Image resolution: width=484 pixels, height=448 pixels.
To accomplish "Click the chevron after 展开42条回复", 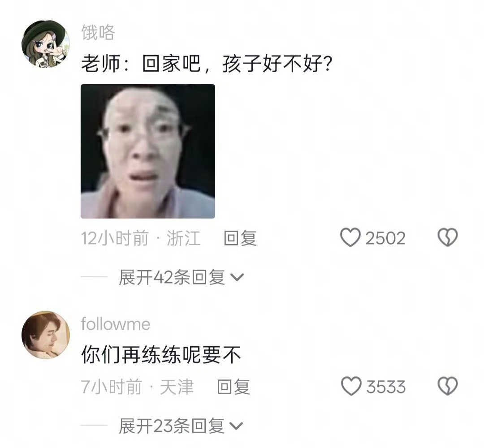I will (x=238, y=277).
